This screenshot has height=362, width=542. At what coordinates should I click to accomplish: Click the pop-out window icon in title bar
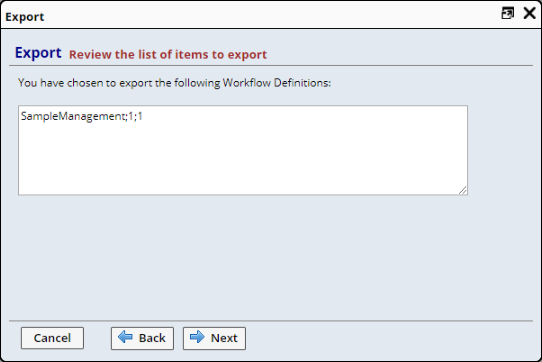pos(507,13)
